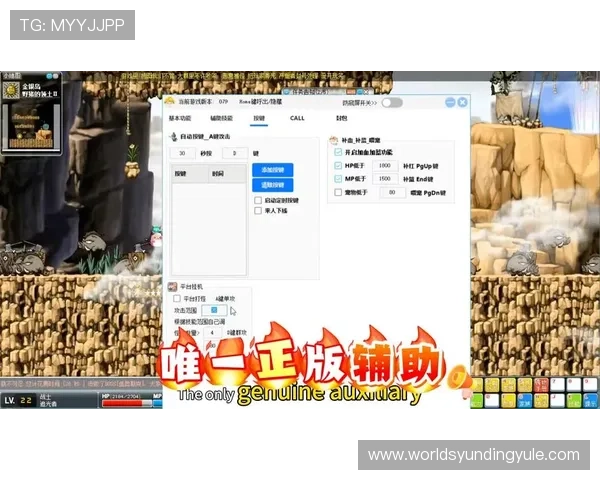Click the seconds field showing 30
The image size is (600, 480).
pyautogui.click(x=183, y=153)
